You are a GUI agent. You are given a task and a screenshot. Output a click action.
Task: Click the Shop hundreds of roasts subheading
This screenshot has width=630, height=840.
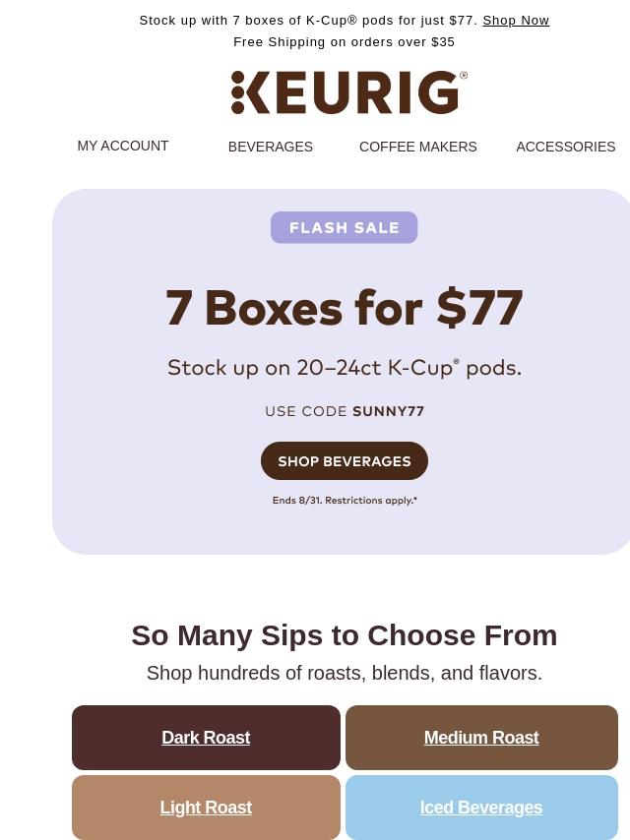point(345,673)
